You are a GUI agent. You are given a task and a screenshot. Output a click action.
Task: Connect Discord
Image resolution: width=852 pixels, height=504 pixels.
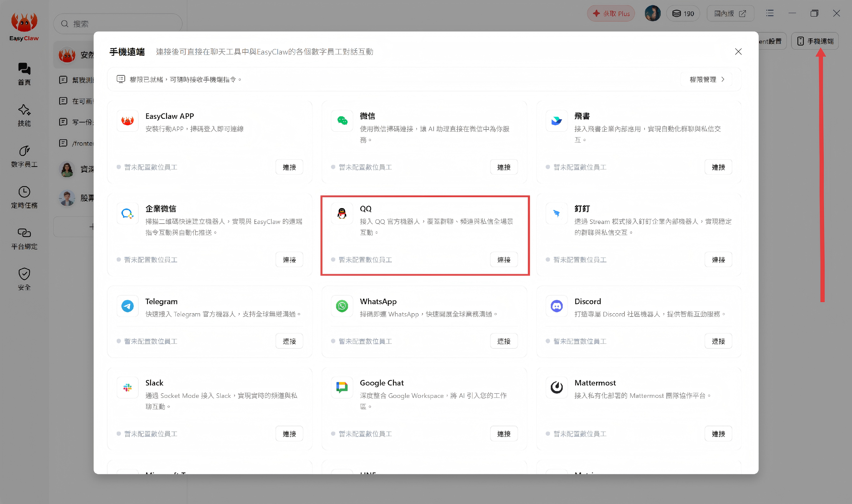click(719, 341)
